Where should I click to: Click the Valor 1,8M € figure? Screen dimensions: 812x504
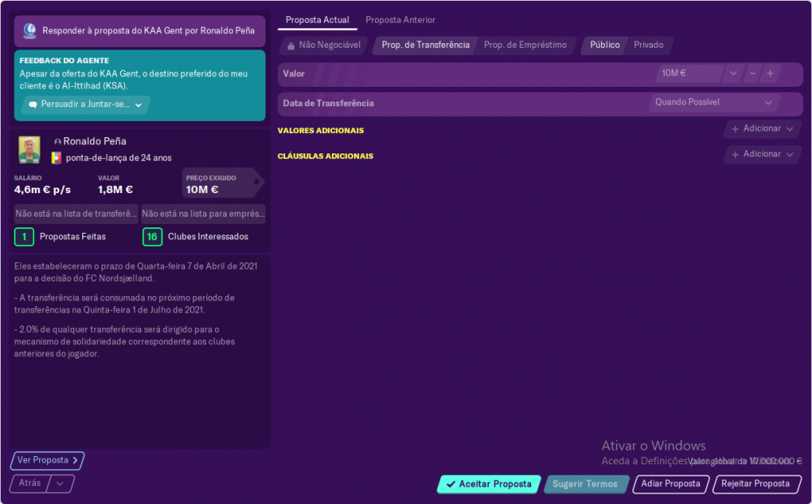[x=115, y=190]
